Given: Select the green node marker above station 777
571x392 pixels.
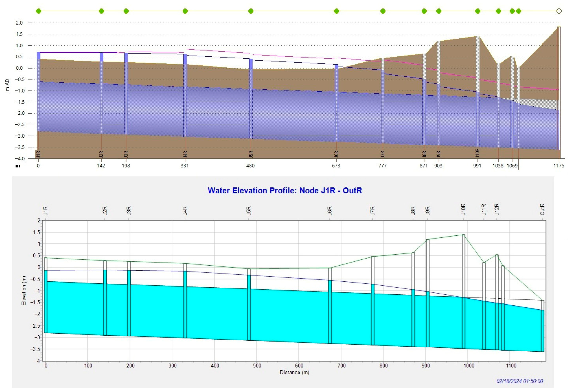Looking at the screenshot, I should [383, 11].
